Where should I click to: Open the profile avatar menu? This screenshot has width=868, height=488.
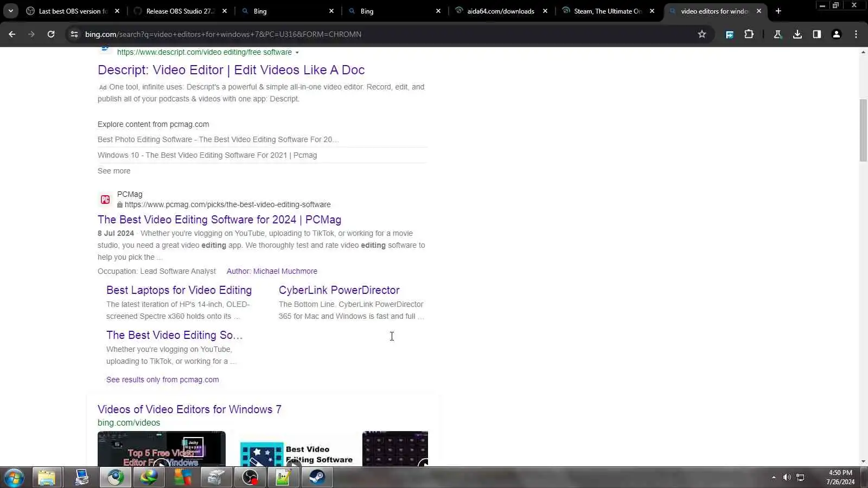click(837, 34)
